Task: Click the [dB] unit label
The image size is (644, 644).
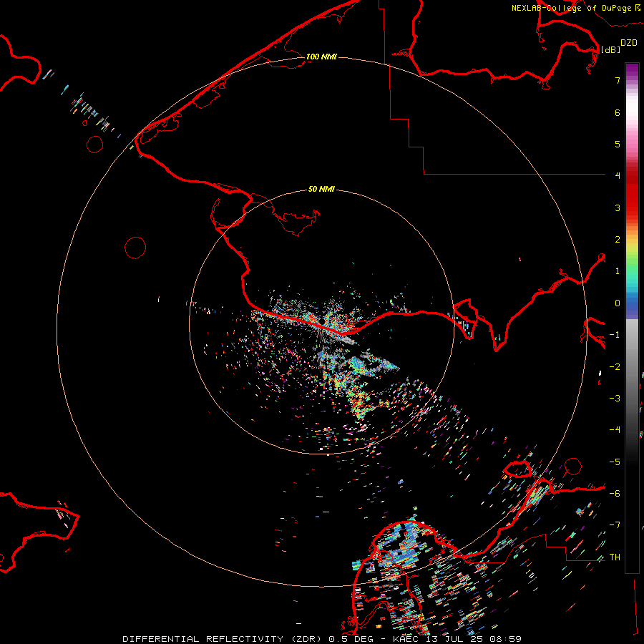Action: click(611, 49)
